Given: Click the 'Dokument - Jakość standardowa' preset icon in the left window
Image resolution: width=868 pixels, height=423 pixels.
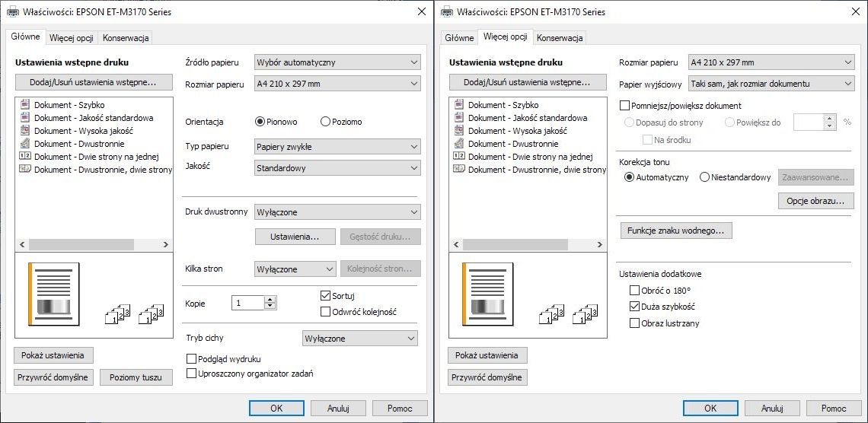Looking at the screenshot, I should click(x=25, y=117).
